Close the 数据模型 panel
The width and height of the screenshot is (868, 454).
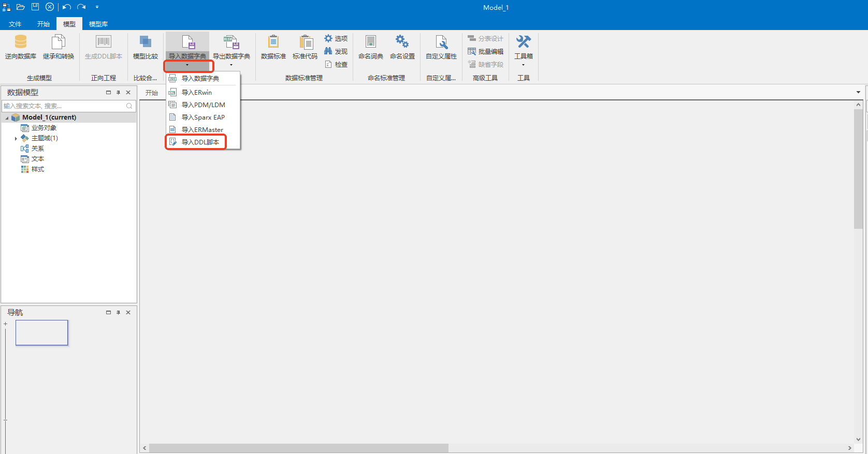pyautogui.click(x=128, y=93)
